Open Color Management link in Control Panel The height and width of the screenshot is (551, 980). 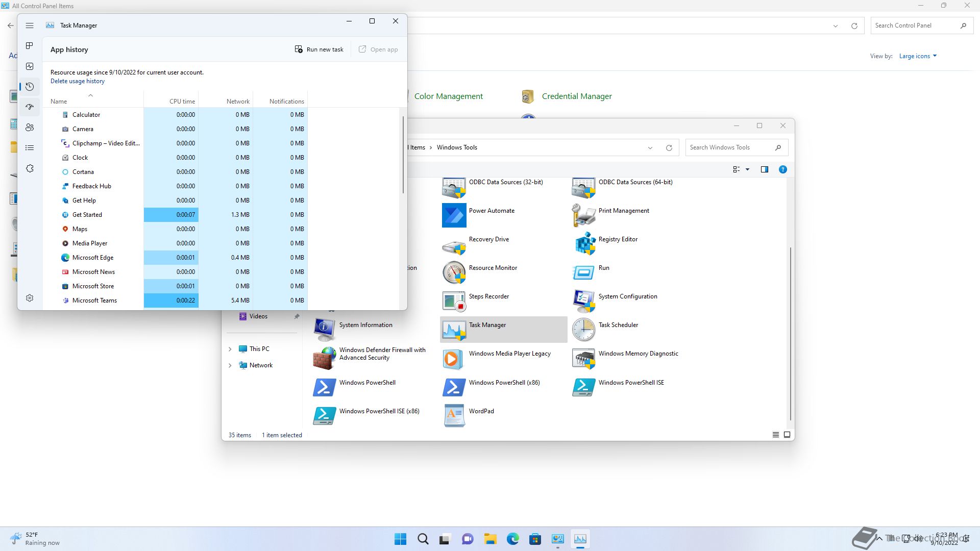pyautogui.click(x=449, y=96)
